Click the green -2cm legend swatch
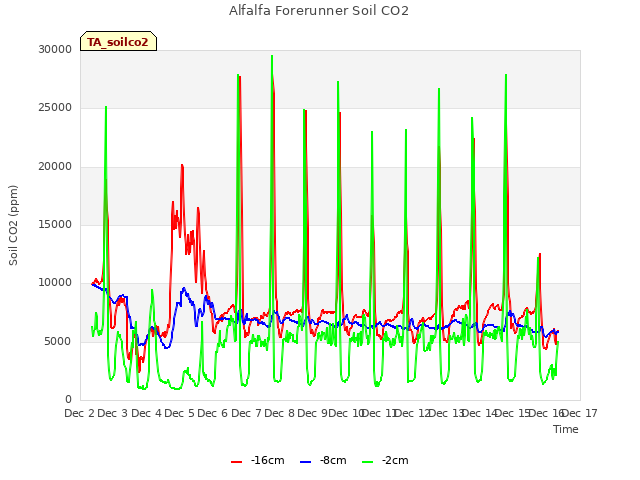640x480 pixels. [367, 461]
